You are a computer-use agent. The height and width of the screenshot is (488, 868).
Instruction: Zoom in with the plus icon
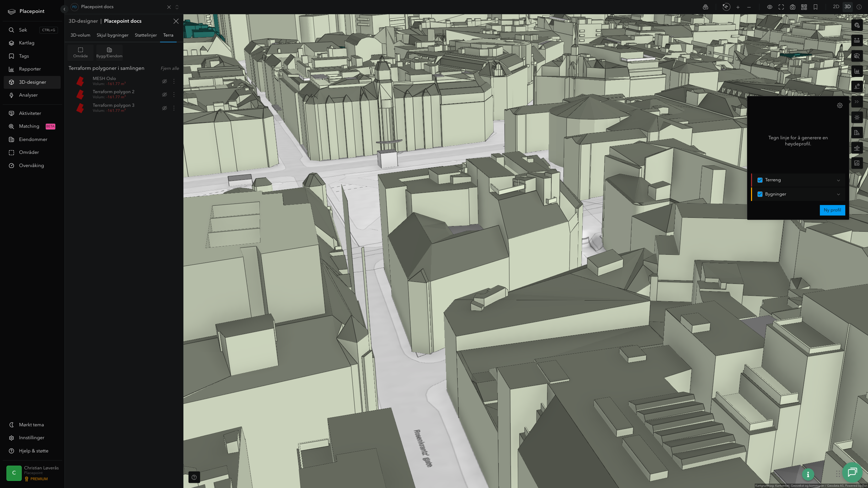(738, 7)
